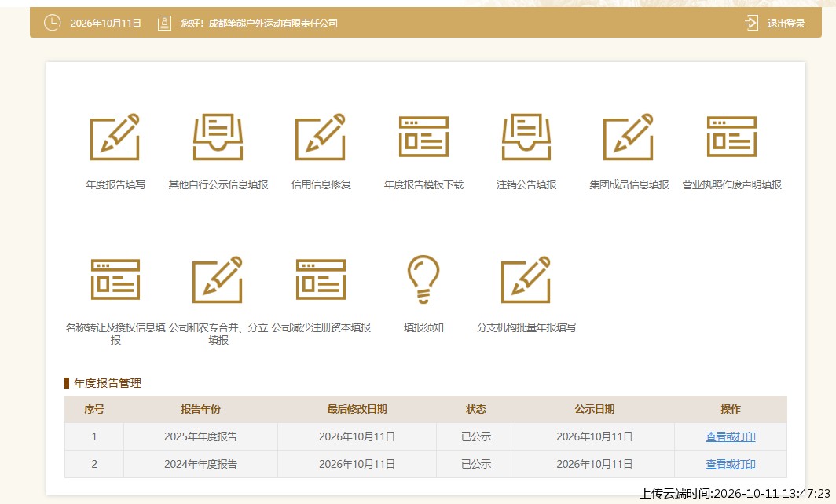Select the 填报须知 label
Screen dimensions: 836x504
[423, 327]
